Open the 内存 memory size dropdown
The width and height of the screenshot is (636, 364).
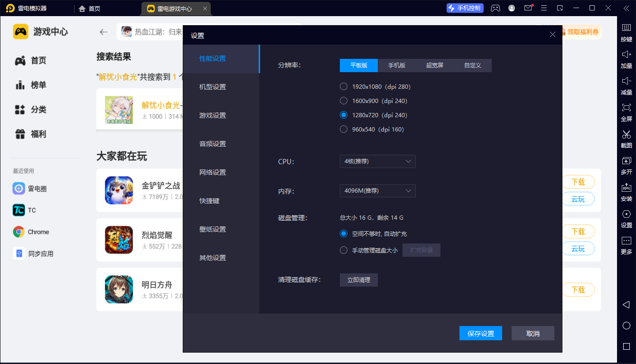(x=377, y=191)
